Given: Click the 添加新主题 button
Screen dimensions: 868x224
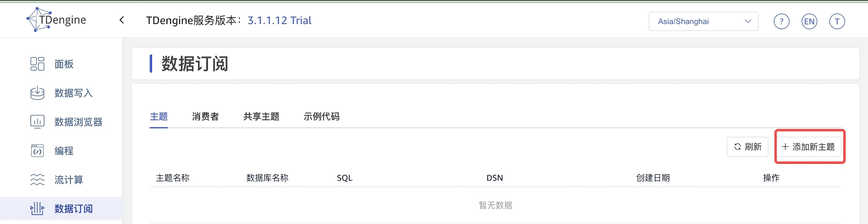Looking at the screenshot, I should (x=808, y=147).
